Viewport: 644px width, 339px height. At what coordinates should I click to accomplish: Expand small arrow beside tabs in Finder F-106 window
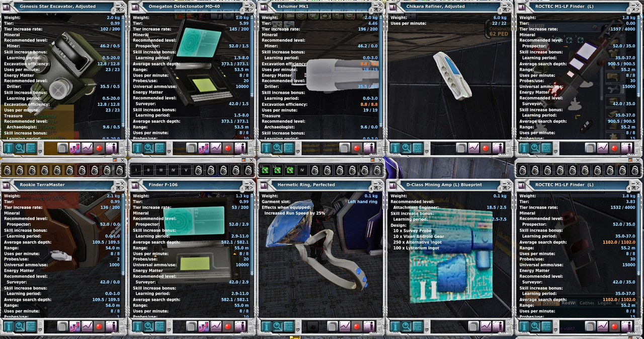tap(169, 329)
